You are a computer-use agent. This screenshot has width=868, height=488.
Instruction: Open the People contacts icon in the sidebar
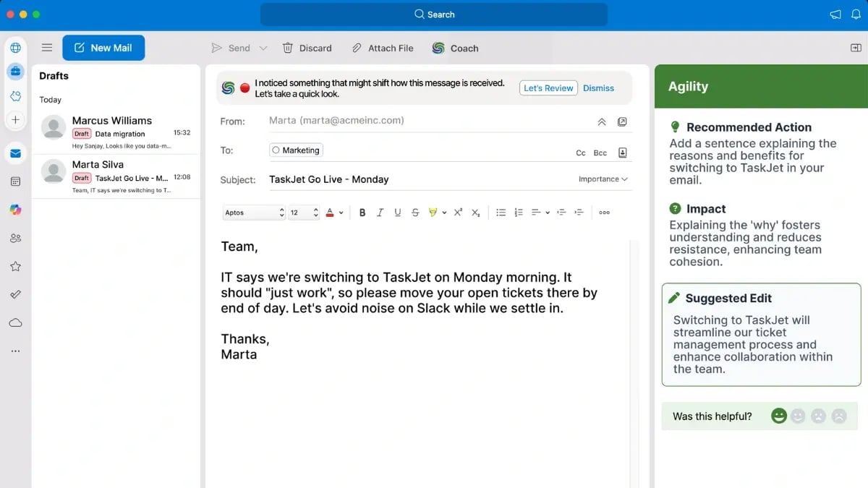point(15,238)
